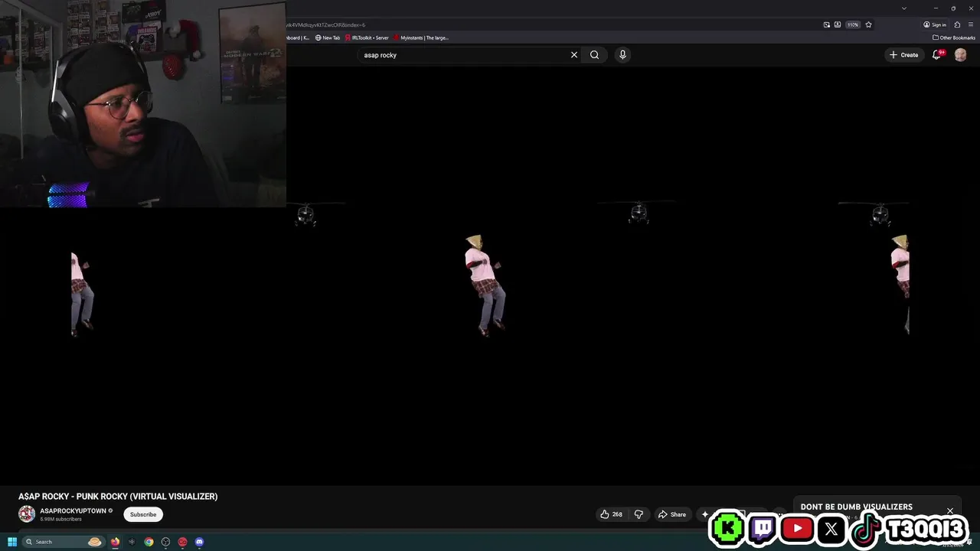This screenshot has width=980, height=551.
Task: Close the DONT BE DUMB VISUALIZERS panel
Action: 950,510
